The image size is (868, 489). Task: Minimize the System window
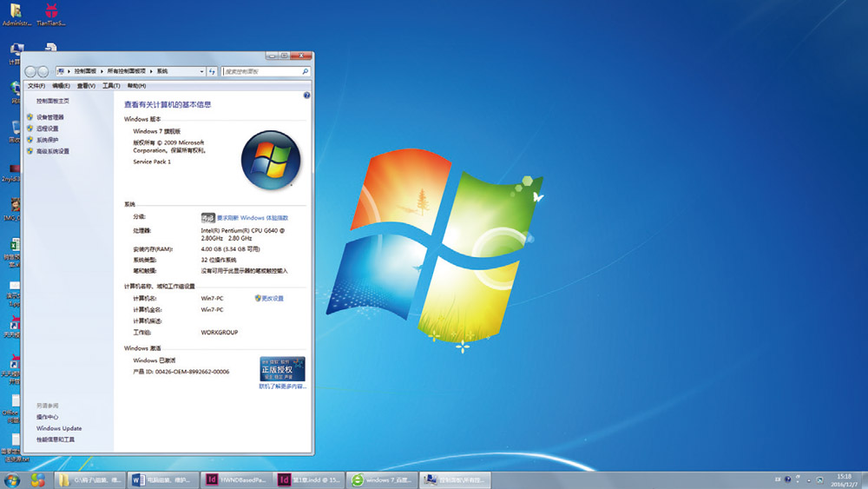pyautogui.click(x=272, y=56)
